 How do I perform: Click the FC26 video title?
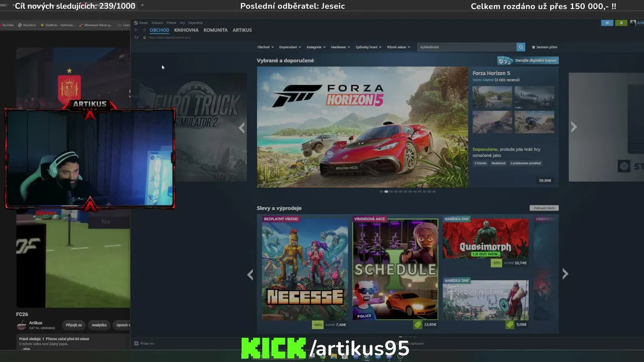click(x=22, y=314)
